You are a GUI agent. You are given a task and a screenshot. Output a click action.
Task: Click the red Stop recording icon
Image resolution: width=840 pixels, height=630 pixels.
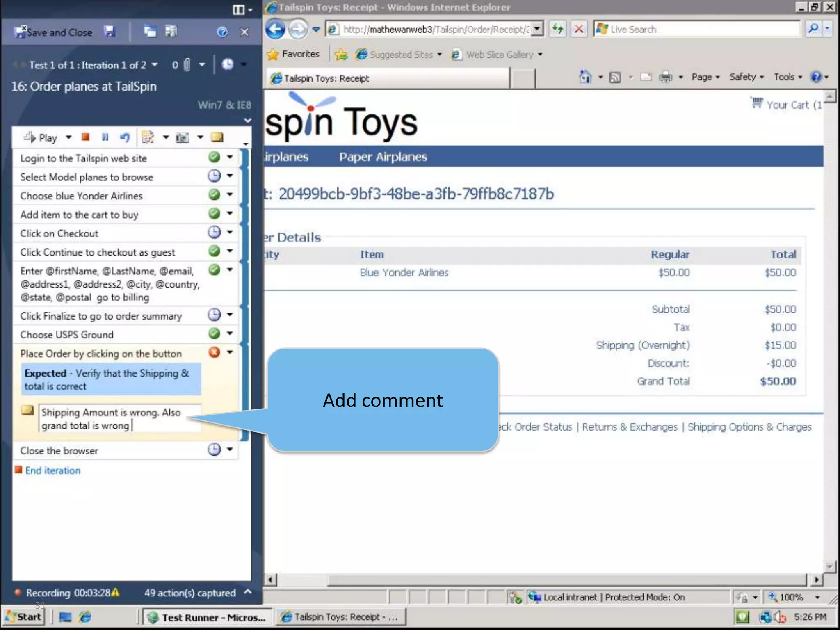[x=85, y=137]
